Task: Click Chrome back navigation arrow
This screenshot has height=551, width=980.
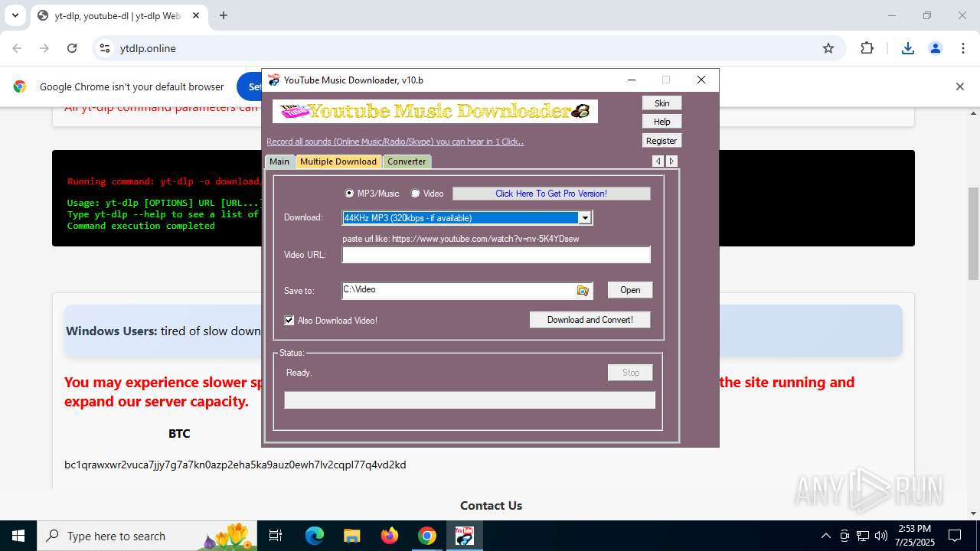Action: pos(17,48)
